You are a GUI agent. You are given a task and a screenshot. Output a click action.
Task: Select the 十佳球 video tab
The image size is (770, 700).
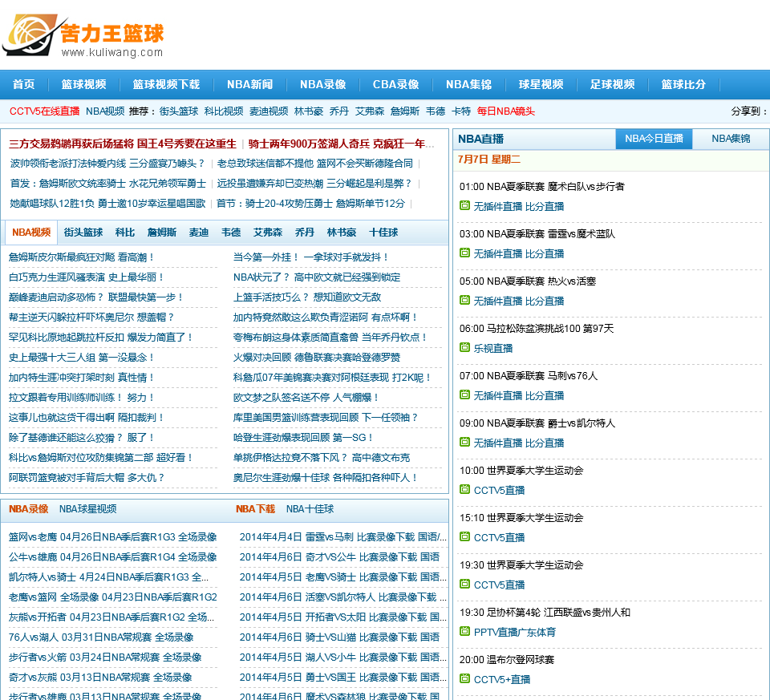pyautogui.click(x=383, y=233)
